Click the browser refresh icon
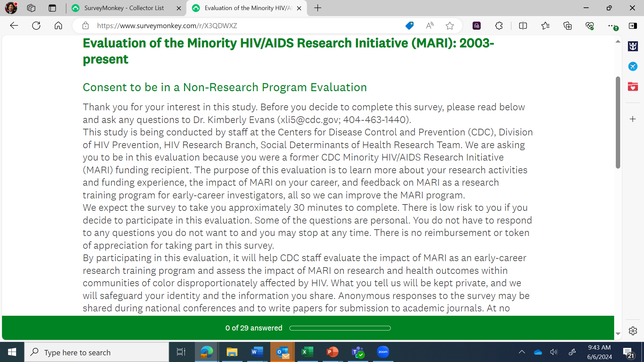This screenshot has width=644, height=362. click(x=36, y=26)
